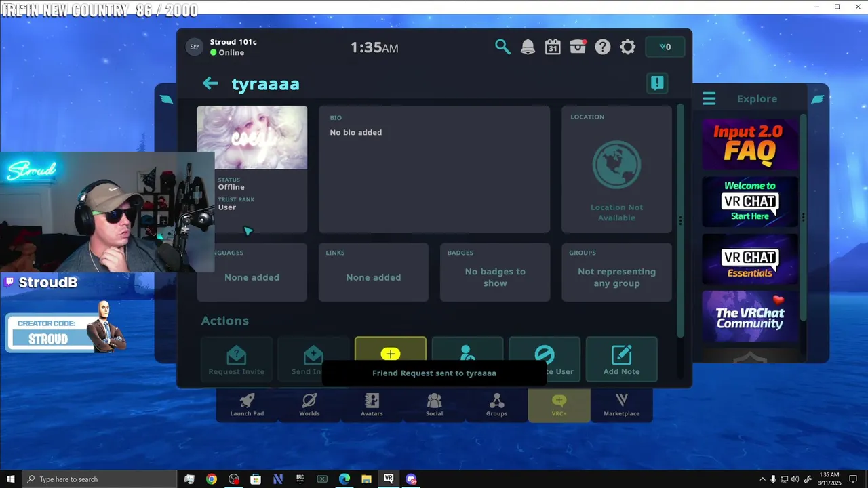The image size is (868, 488).
Task: Open the Launch Pad tab
Action: 247,405
